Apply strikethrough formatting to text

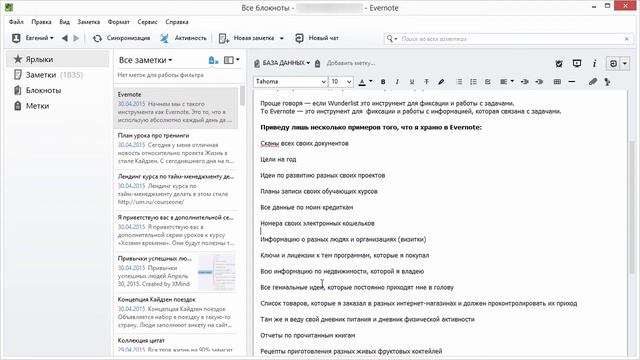(426, 82)
